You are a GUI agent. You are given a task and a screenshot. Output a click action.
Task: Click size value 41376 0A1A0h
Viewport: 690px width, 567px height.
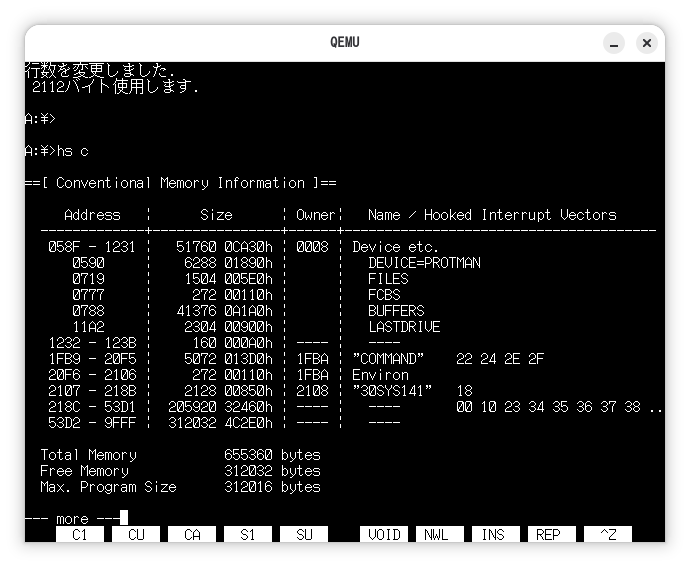(x=224, y=311)
